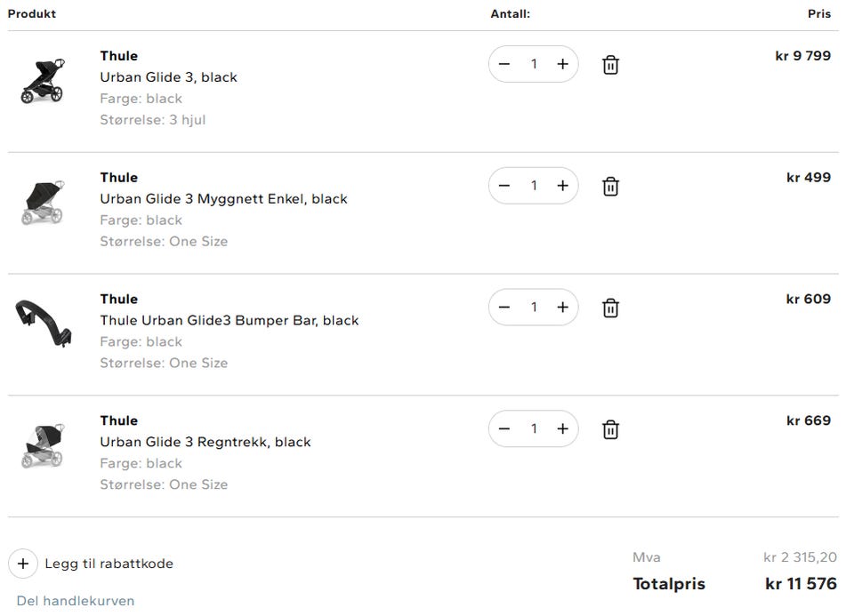Open the Del handlekurven link
This screenshot has height=616, width=854.
75,601
